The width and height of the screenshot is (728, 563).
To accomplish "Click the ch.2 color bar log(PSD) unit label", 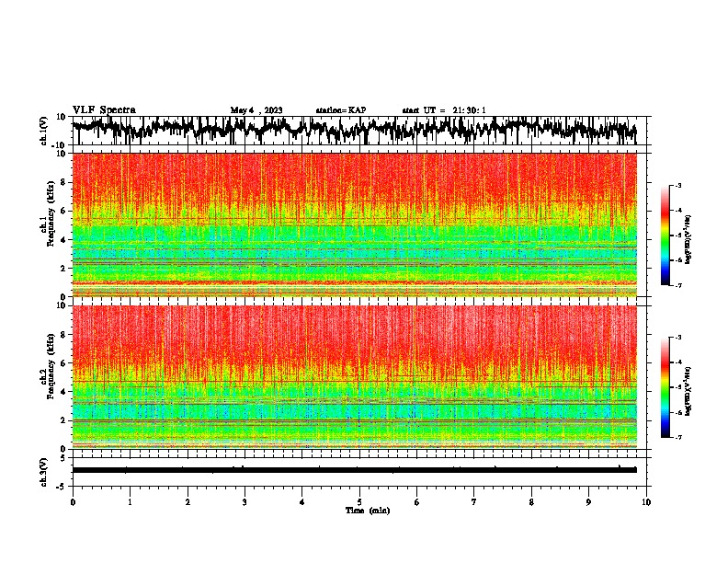I will click(x=688, y=391).
